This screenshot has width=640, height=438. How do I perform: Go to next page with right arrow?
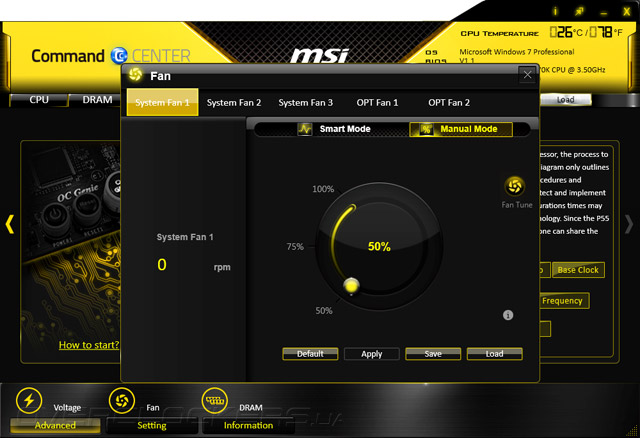(629, 224)
